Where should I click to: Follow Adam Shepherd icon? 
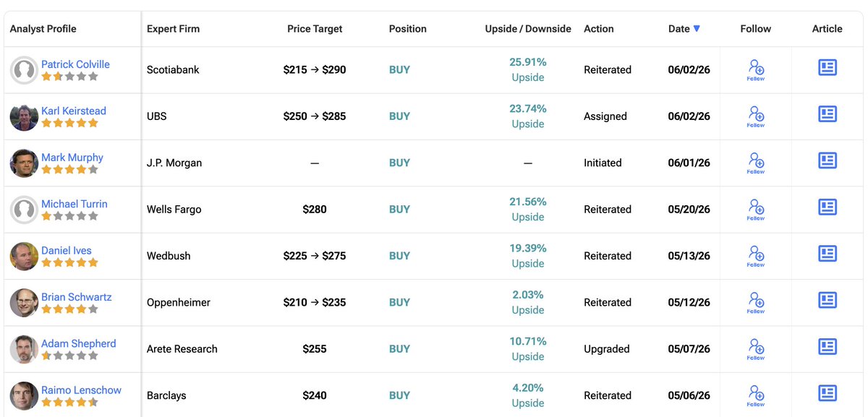click(x=756, y=349)
